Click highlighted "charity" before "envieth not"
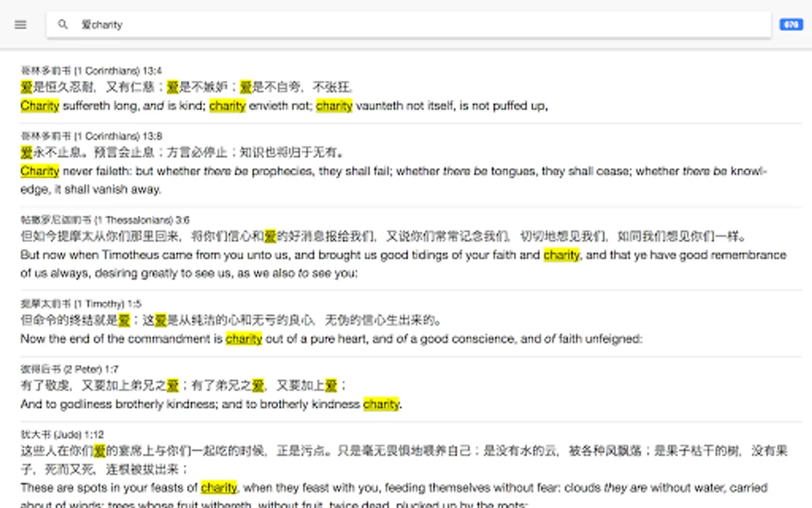The height and width of the screenshot is (508, 812). click(x=227, y=106)
